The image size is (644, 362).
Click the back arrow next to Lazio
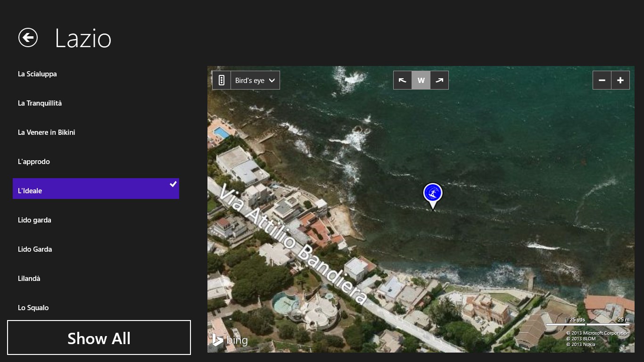pyautogui.click(x=28, y=38)
